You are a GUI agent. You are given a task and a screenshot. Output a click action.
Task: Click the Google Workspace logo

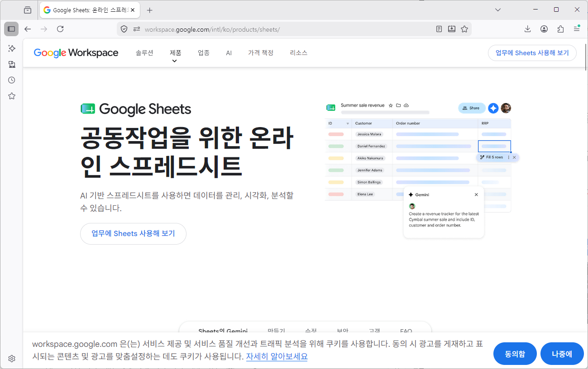coord(76,53)
